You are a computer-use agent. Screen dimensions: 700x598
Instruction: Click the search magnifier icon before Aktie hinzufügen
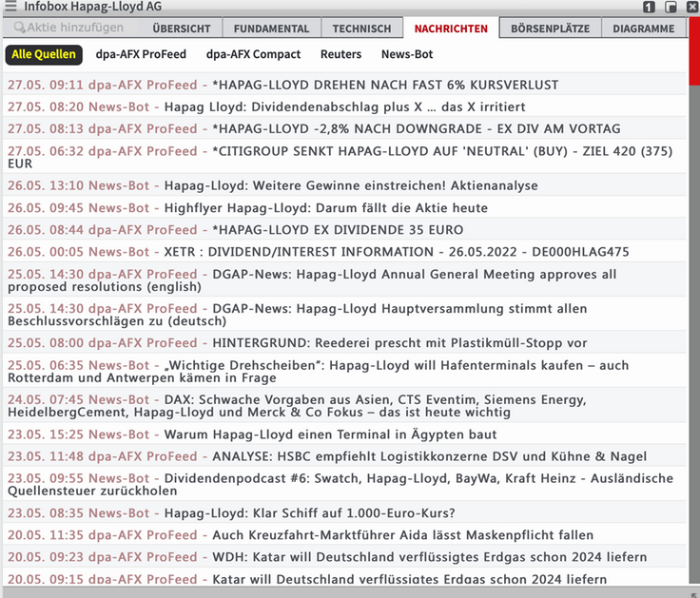[19, 28]
